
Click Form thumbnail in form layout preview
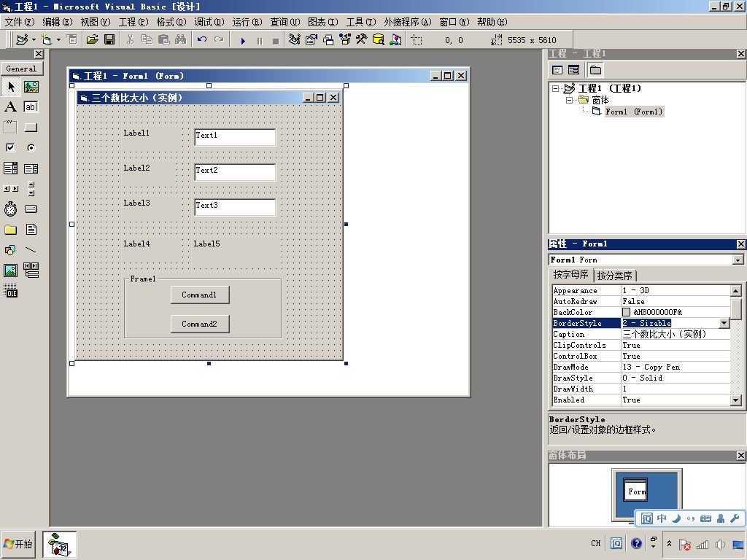[x=635, y=490]
